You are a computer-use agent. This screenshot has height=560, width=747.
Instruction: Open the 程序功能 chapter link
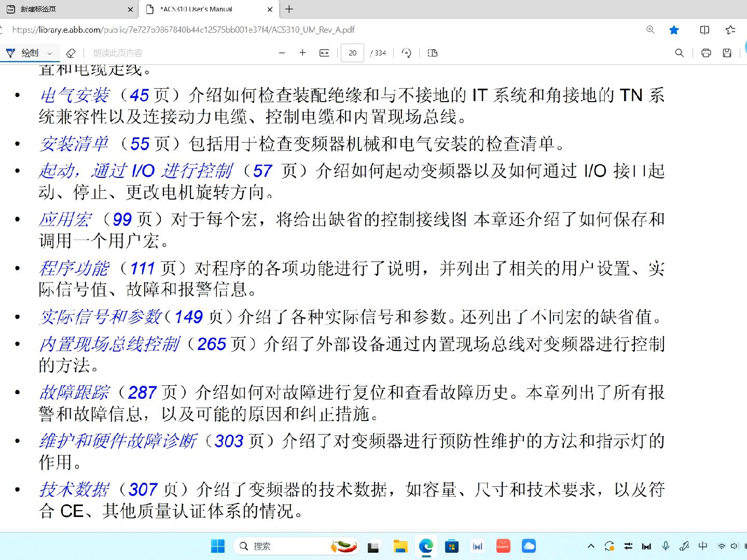[74, 268]
